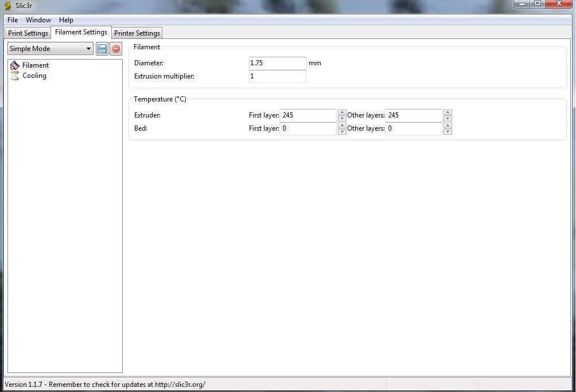
Task: Increase Bed other layers temperature
Action: (447, 126)
